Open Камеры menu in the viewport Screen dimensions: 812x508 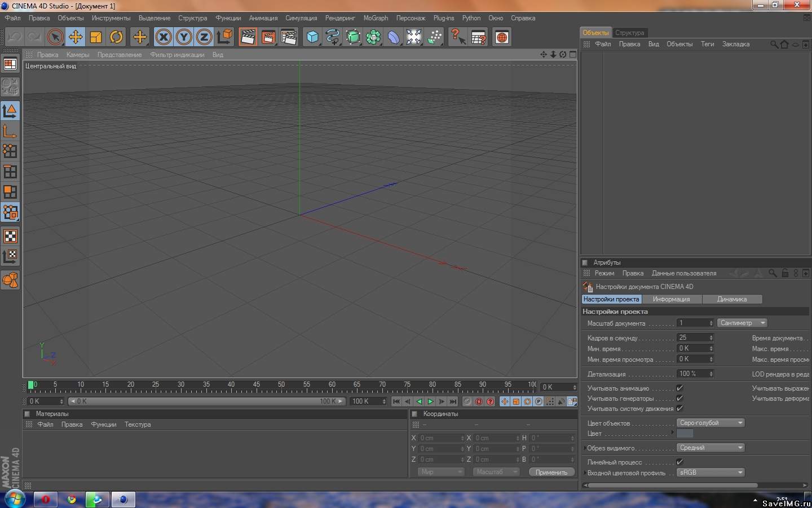point(78,55)
